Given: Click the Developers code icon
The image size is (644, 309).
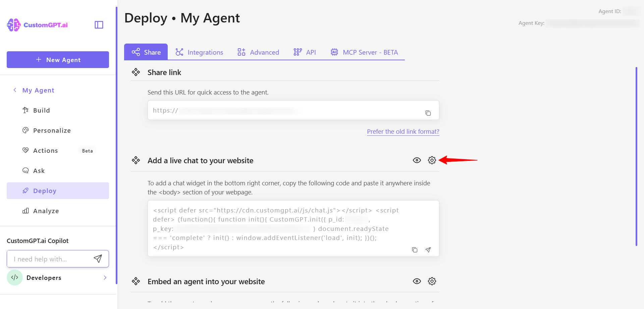Looking at the screenshot, I should pos(14,277).
